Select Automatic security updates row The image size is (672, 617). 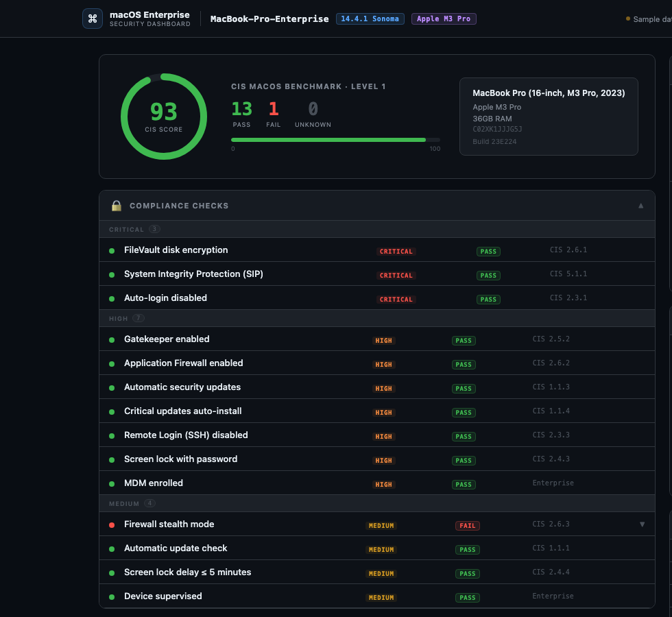click(376, 387)
